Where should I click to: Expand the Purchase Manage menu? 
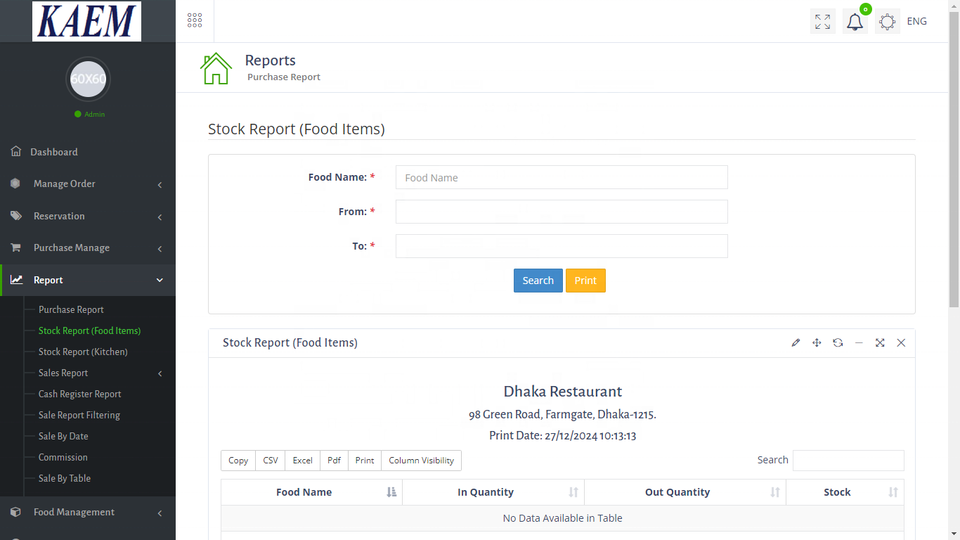pos(87,248)
